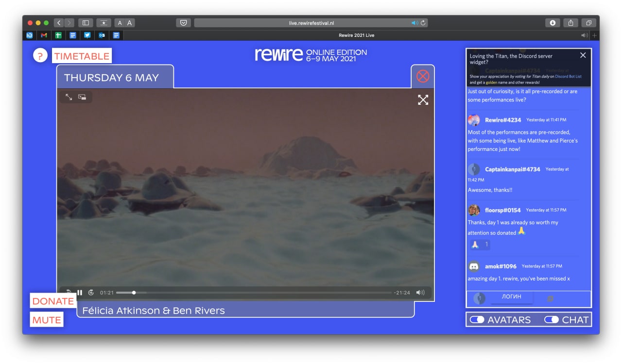Click the live.rewirefestival.nl address bar
622x364 pixels.
(311, 23)
